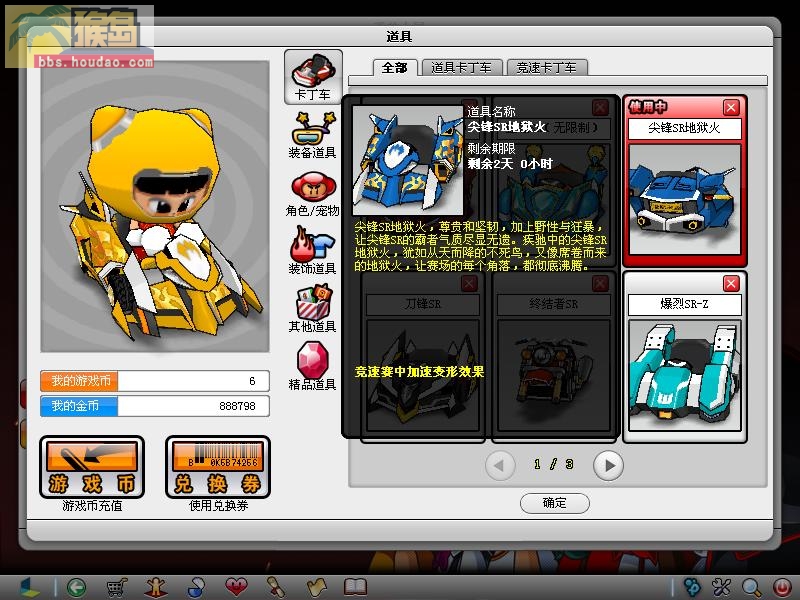Click the blue capsule icon in the bottom bar
The height and width of the screenshot is (600, 800).
point(195,587)
